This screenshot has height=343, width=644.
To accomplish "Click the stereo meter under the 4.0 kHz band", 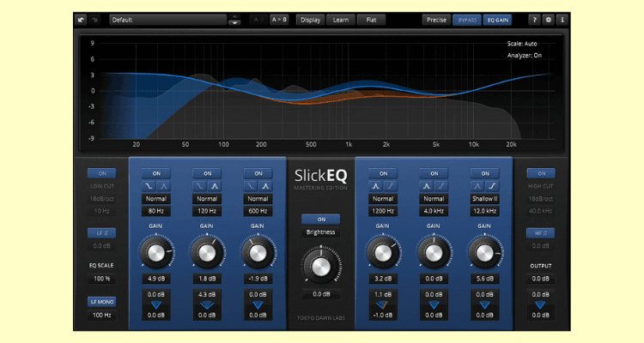I will pos(434,305).
